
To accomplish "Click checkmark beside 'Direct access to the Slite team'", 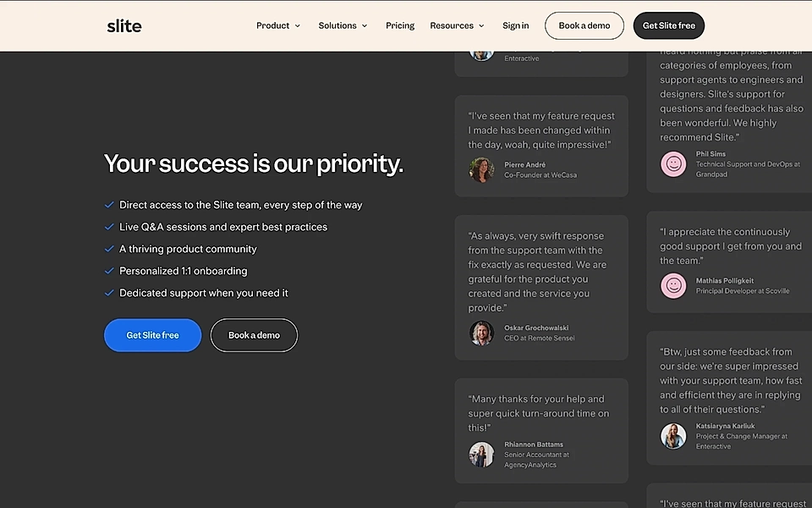I will (x=109, y=204).
